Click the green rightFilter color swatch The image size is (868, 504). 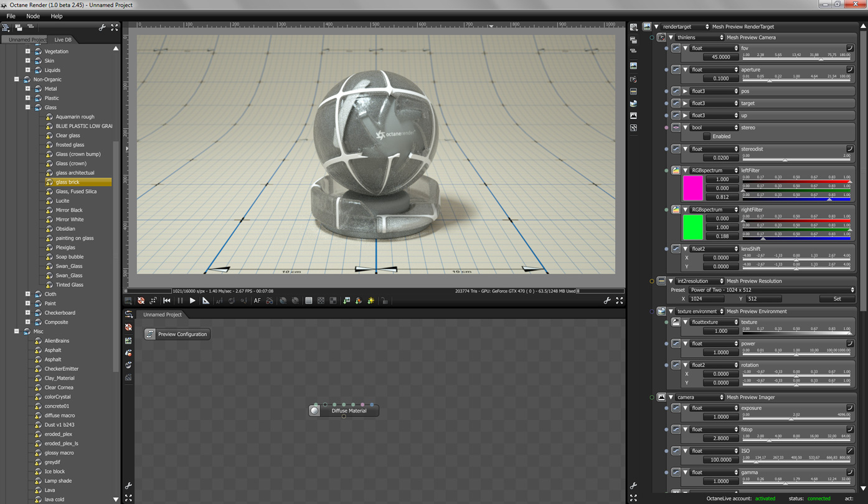click(693, 227)
